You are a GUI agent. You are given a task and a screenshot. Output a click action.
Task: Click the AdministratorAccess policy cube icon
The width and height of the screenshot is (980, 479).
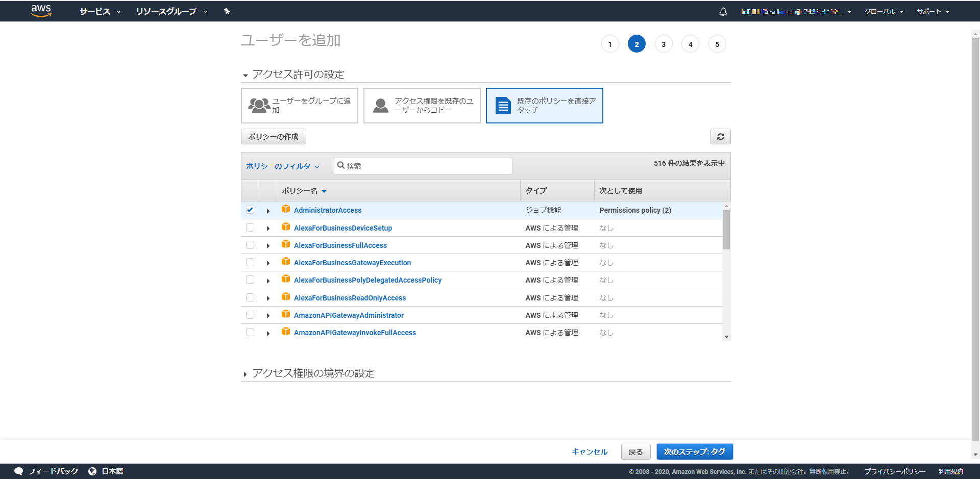pyautogui.click(x=286, y=209)
